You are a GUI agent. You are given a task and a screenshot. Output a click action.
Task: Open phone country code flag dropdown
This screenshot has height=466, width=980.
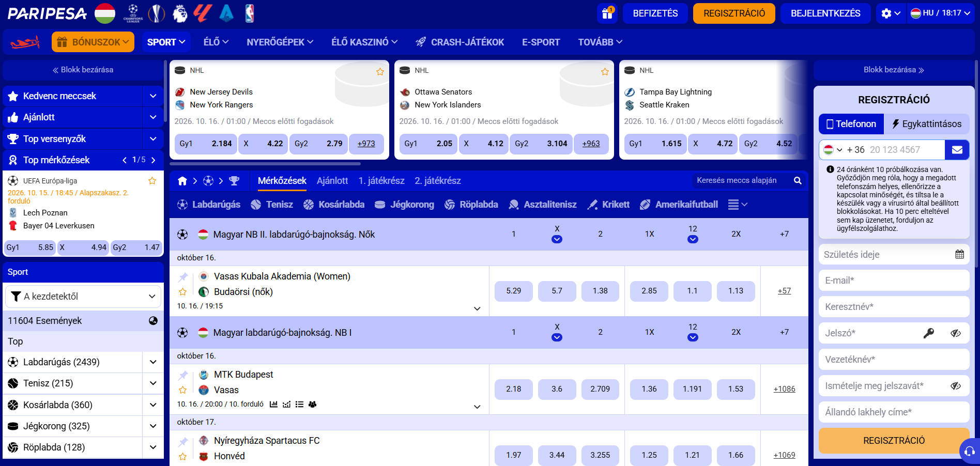pyautogui.click(x=833, y=150)
